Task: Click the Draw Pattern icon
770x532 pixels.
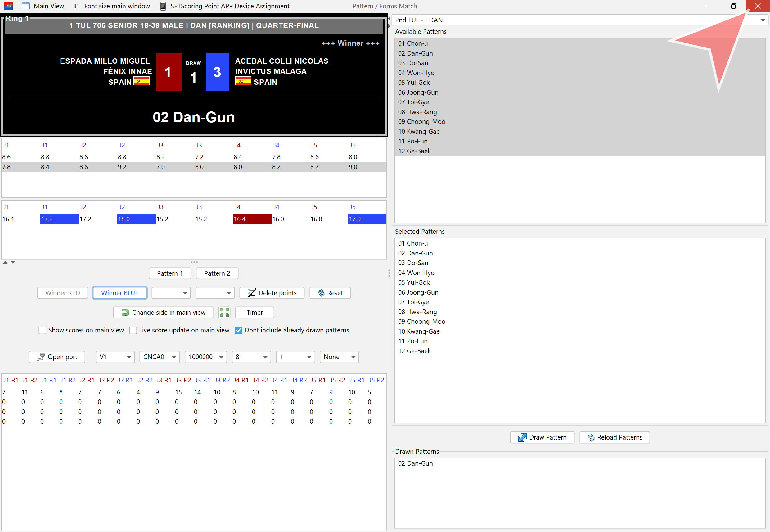Action: pos(522,437)
